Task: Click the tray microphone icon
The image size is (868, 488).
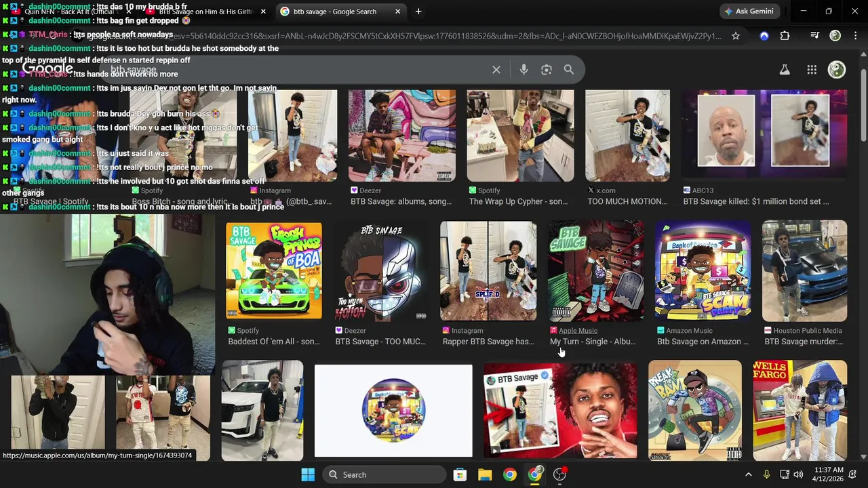Action: pyautogui.click(x=766, y=474)
